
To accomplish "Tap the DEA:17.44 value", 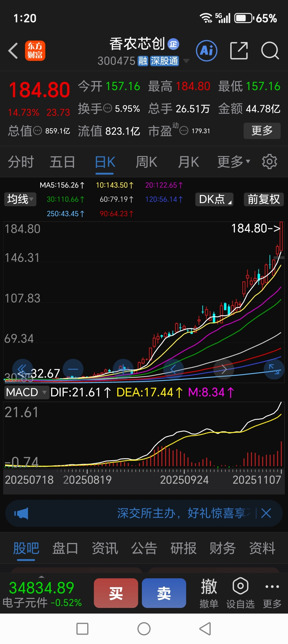I will point(150,392).
